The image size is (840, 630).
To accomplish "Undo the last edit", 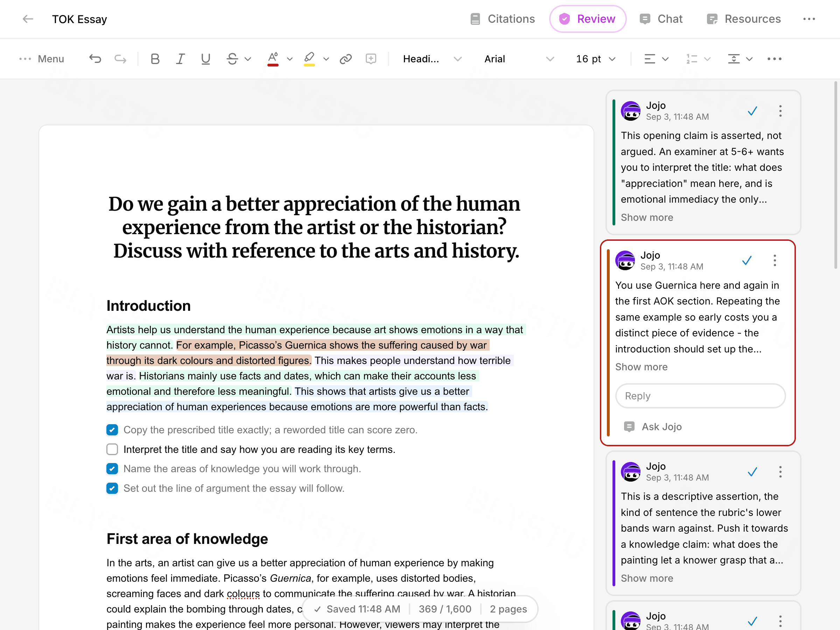I will pyautogui.click(x=95, y=59).
